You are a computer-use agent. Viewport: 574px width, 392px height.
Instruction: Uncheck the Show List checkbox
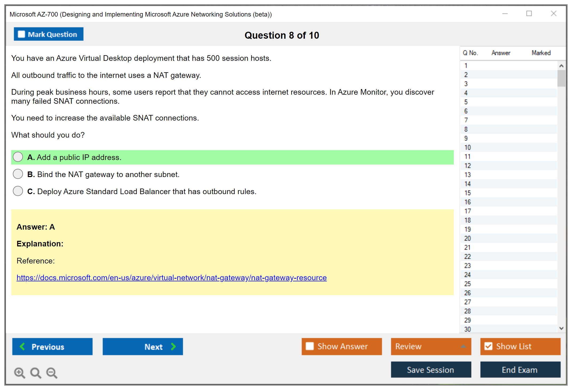[x=488, y=346]
